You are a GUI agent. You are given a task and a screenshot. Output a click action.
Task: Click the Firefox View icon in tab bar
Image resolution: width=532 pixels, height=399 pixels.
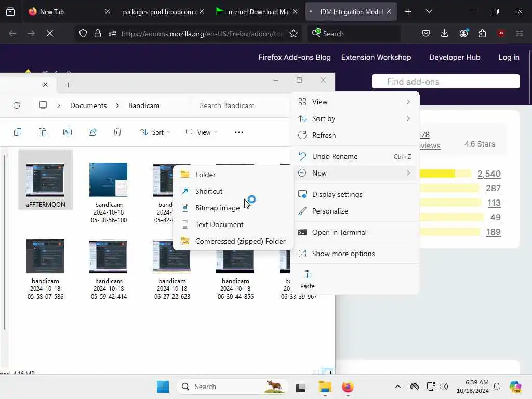[x=10, y=11]
